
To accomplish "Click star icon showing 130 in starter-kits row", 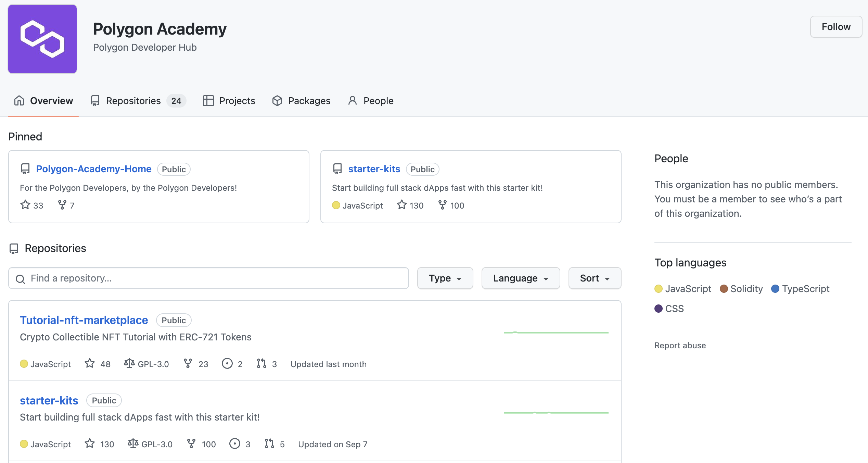I will tap(90, 443).
